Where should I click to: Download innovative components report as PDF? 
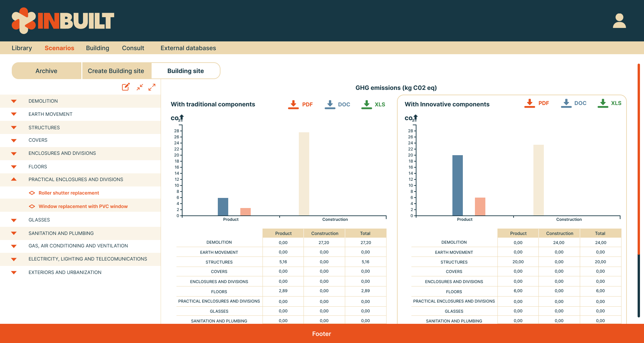(x=537, y=103)
